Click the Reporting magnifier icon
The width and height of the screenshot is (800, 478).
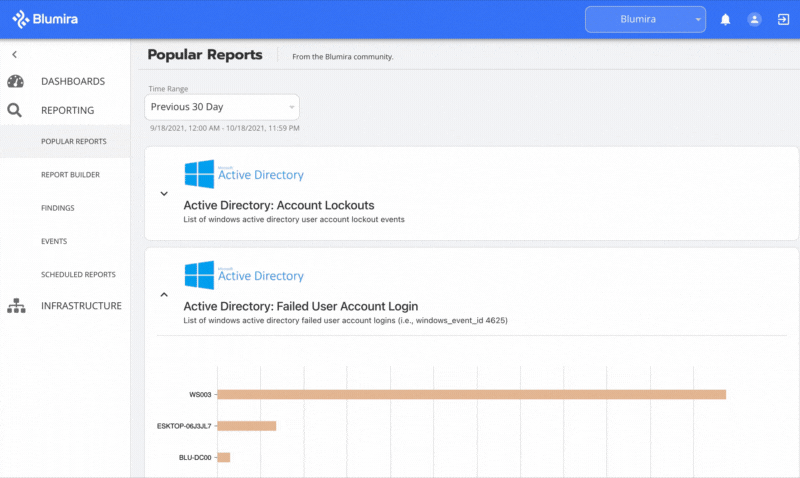[14, 110]
